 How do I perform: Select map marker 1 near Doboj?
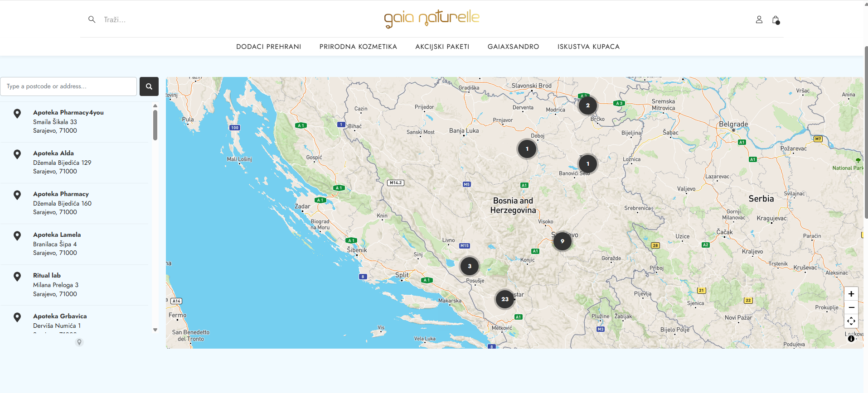527,149
